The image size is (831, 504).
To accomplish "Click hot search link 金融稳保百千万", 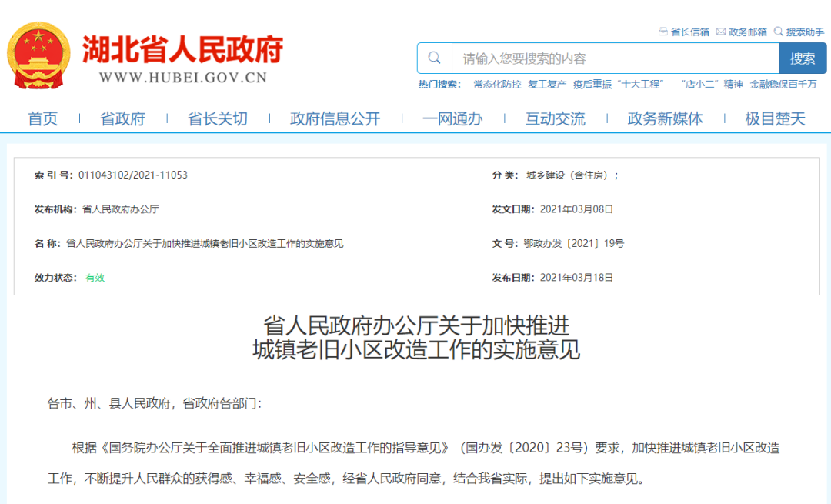I will pos(783,85).
